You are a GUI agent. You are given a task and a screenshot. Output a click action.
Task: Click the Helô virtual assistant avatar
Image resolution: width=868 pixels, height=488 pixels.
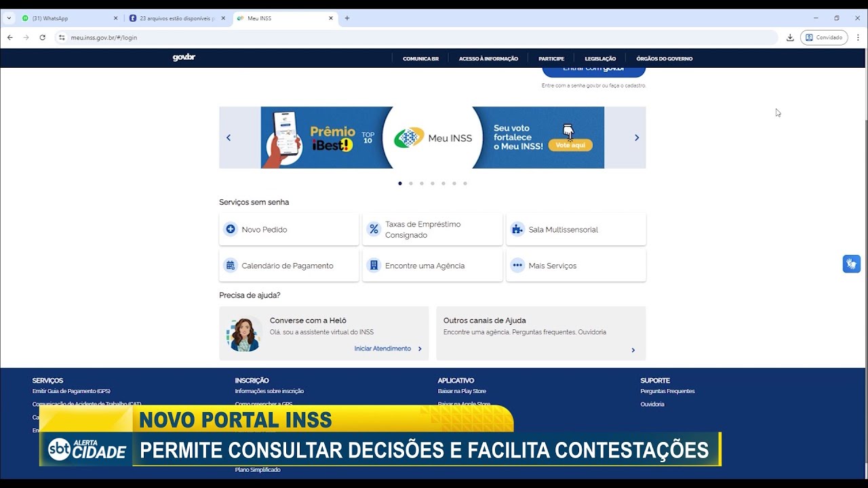click(x=244, y=334)
